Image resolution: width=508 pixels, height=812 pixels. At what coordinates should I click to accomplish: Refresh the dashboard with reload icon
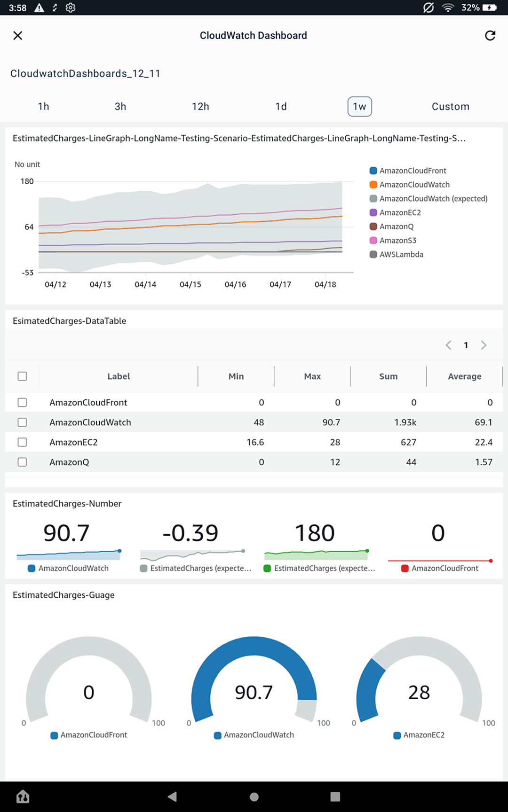pyautogui.click(x=490, y=36)
